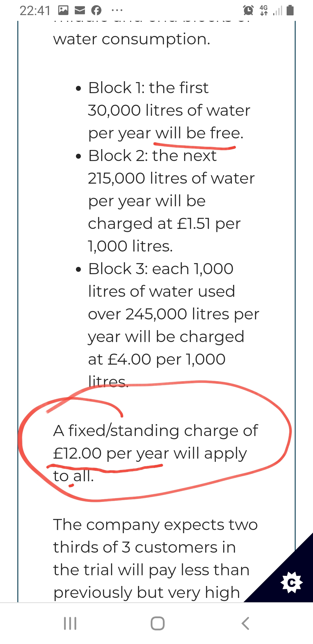The image size is (313, 644).
Task: Tap the Facebook notification icon
Action: tap(96, 10)
